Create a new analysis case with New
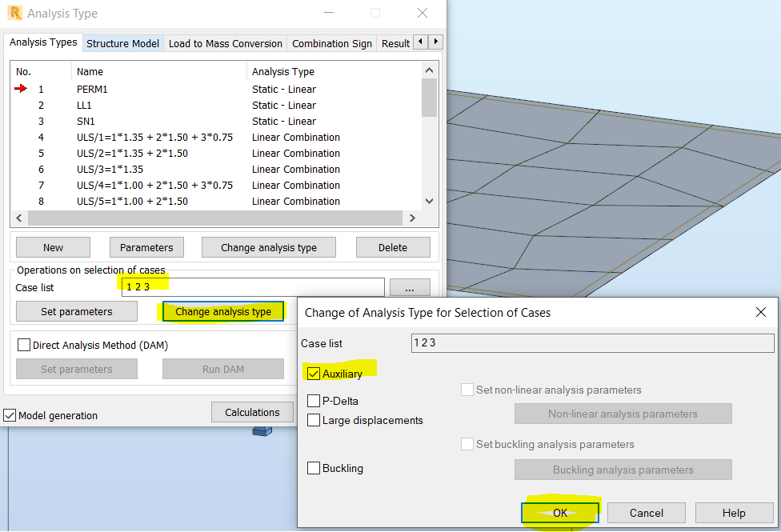This screenshot has height=532, width=781. 52,247
